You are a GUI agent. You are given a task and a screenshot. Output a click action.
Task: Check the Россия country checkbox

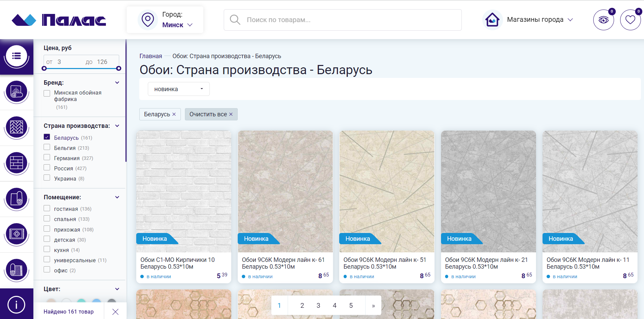click(x=47, y=168)
